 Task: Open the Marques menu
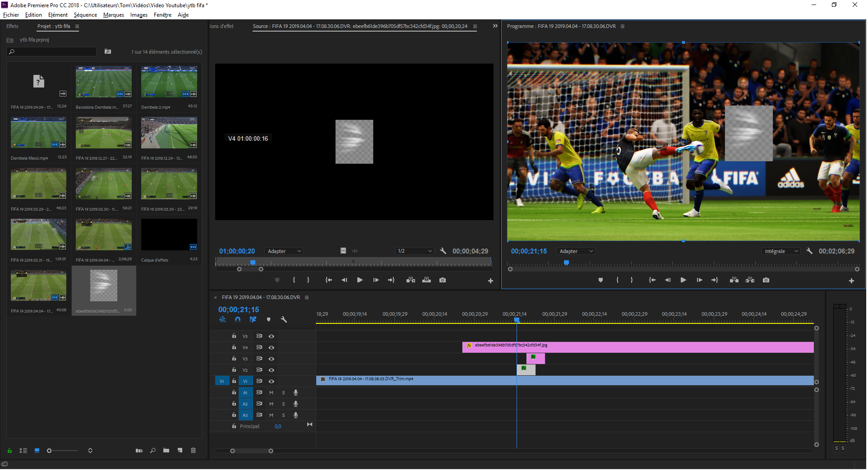(114, 15)
